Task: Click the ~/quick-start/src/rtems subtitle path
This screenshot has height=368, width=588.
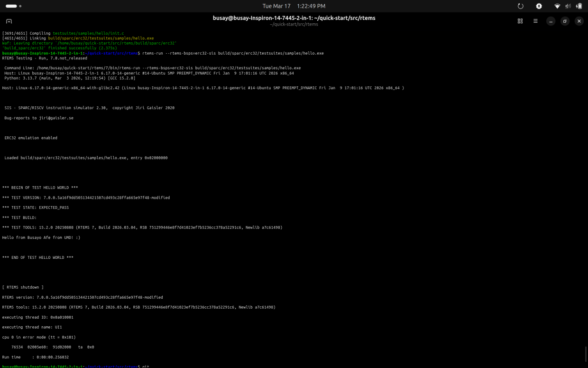Action: pyautogui.click(x=294, y=24)
